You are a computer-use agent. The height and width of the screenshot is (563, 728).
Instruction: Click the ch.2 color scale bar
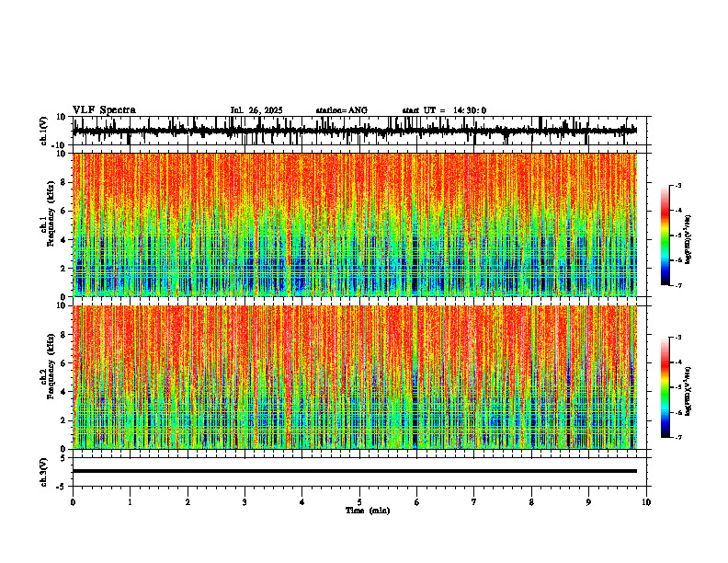[665, 387]
